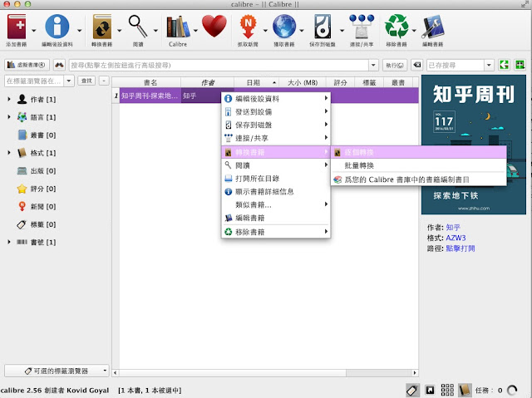The height and width of the screenshot is (398, 532).
Task: Click the path 'click to open' link
Action: 460,248
